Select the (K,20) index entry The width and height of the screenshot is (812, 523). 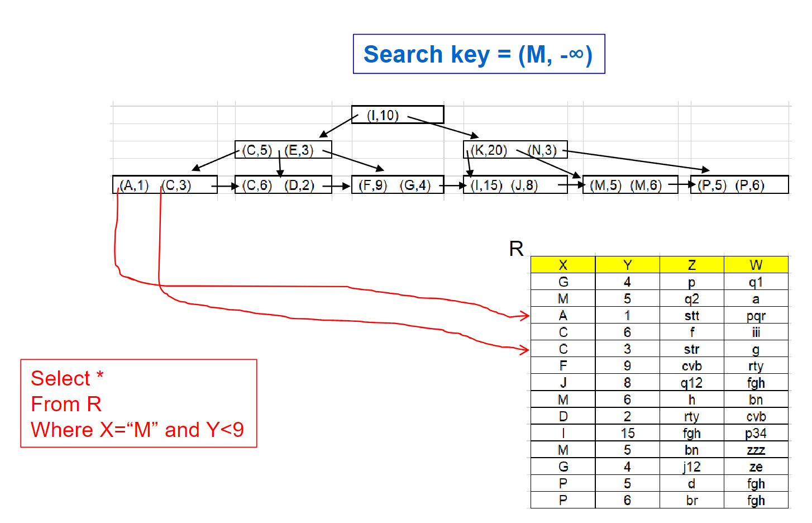[489, 150]
